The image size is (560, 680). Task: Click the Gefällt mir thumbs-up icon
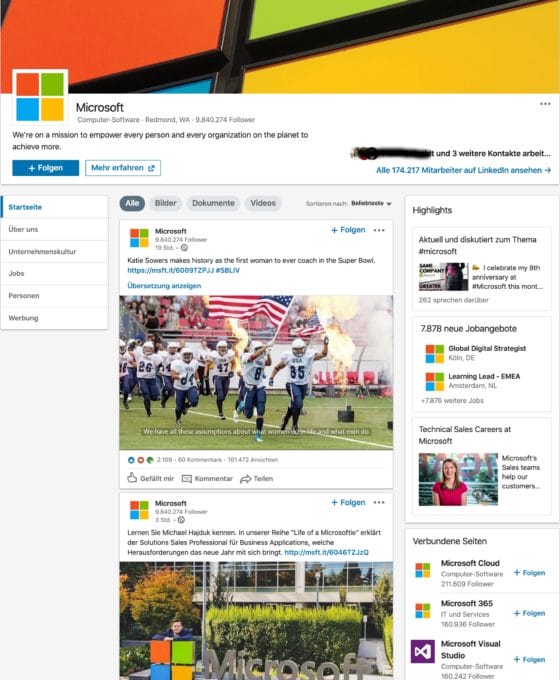click(x=132, y=478)
